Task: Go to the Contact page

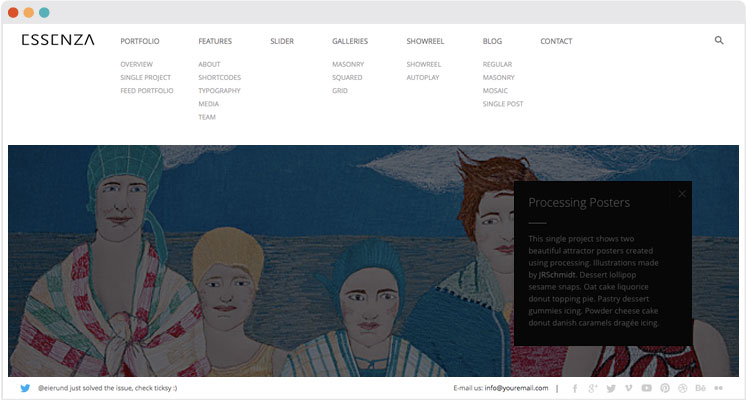Action: pyautogui.click(x=556, y=41)
